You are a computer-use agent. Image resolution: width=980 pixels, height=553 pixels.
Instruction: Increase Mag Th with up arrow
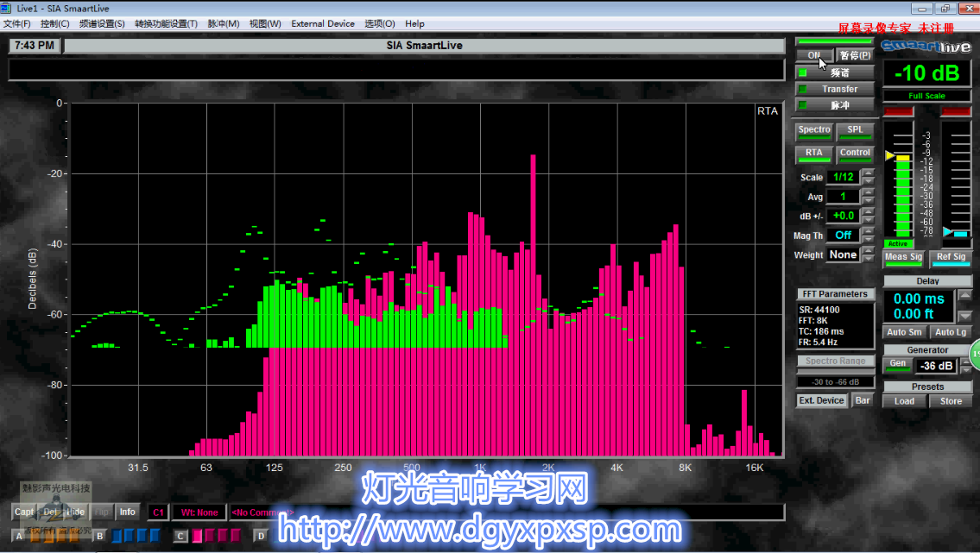coord(868,231)
